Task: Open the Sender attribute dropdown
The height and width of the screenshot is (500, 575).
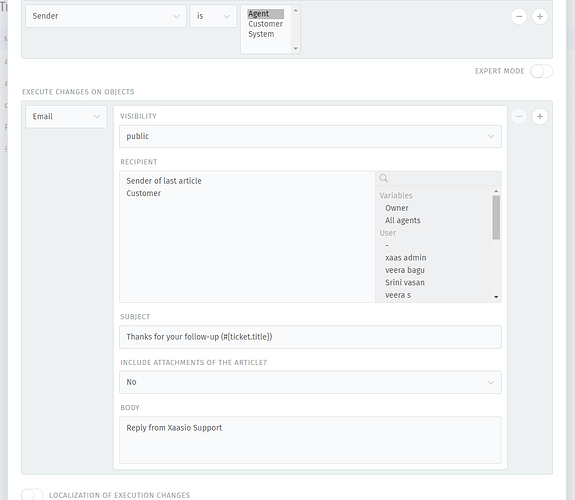Action: click(x=106, y=16)
